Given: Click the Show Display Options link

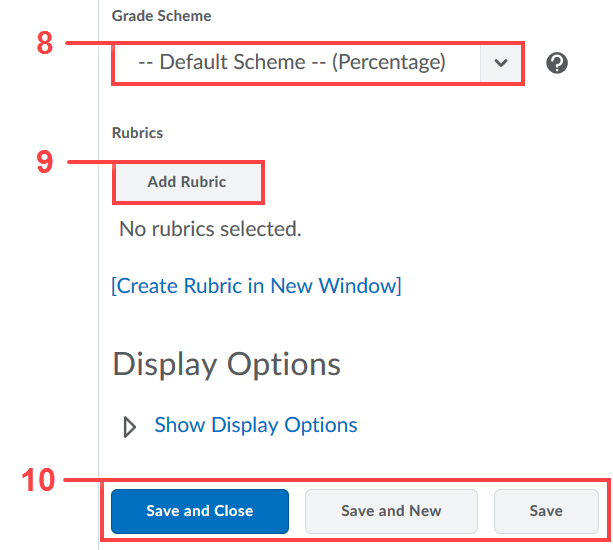Looking at the screenshot, I should (256, 425).
